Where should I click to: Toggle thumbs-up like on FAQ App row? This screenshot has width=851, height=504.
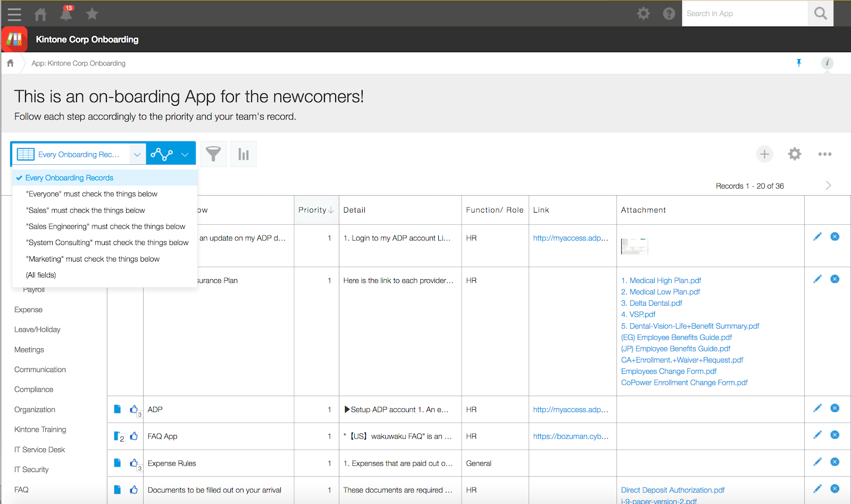[134, 436]
